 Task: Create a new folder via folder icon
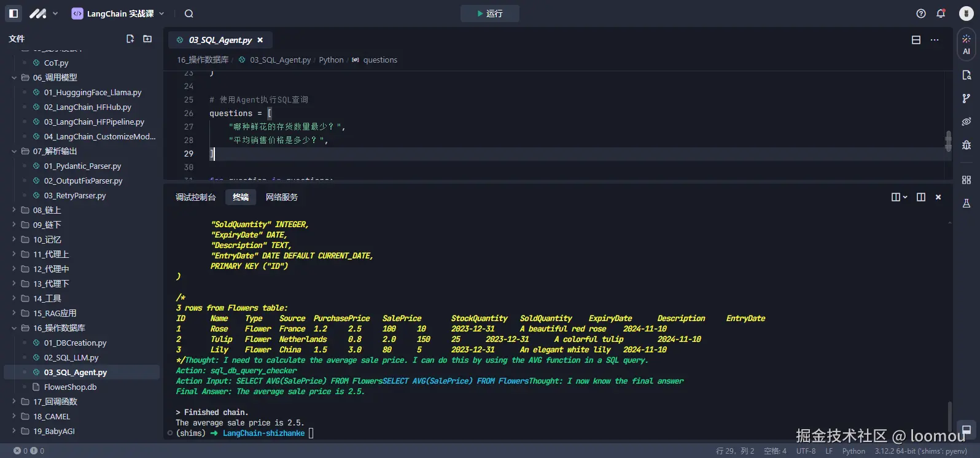147,39
